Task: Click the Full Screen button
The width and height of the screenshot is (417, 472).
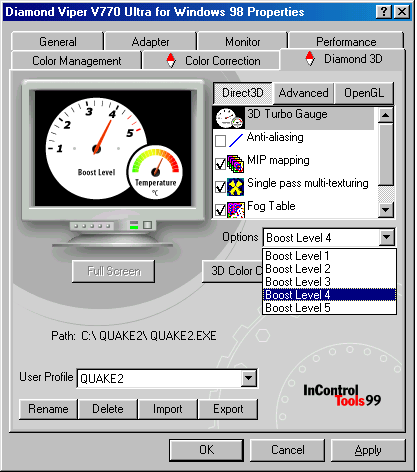Action: [114, 271]
